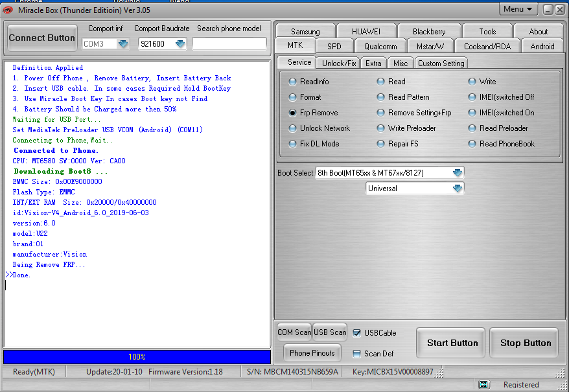Click the status bar grid icon near Registered

[483, 385]
